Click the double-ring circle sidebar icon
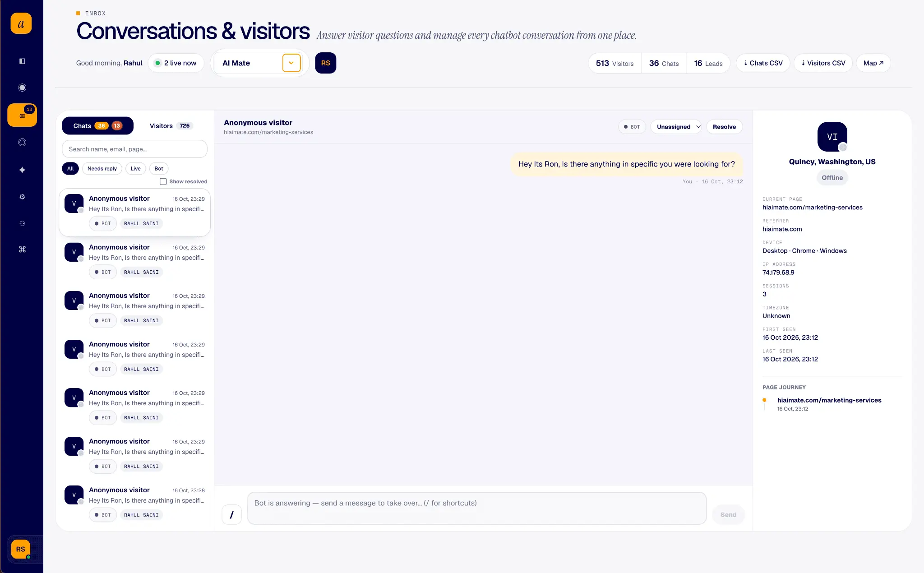Viewport: 924px width, 573px height. (22, 143)
